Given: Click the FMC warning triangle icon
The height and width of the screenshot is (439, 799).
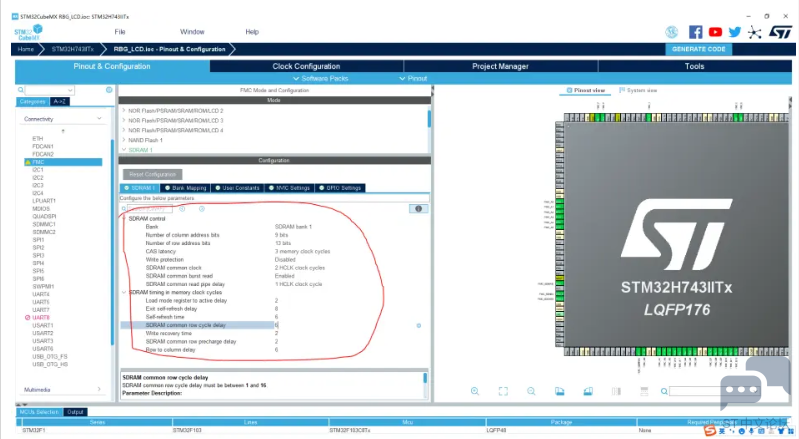Looking at the screenshot, I should click(28, 162).
